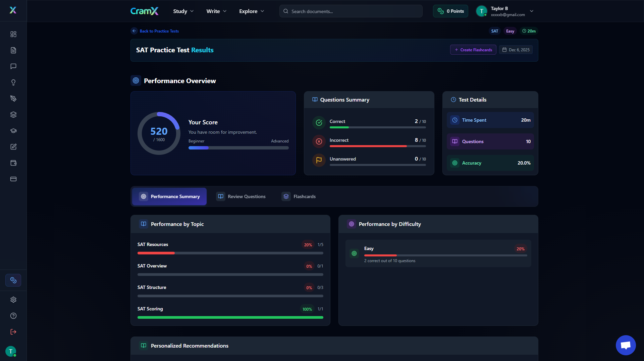Click the Performance by Topic book icon

(144, 224)
